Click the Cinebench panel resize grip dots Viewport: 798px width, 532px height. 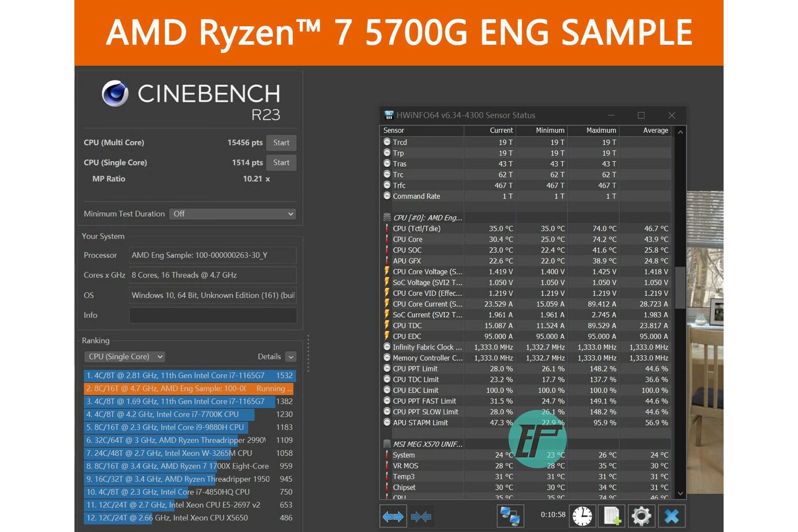tap(308, 353)
